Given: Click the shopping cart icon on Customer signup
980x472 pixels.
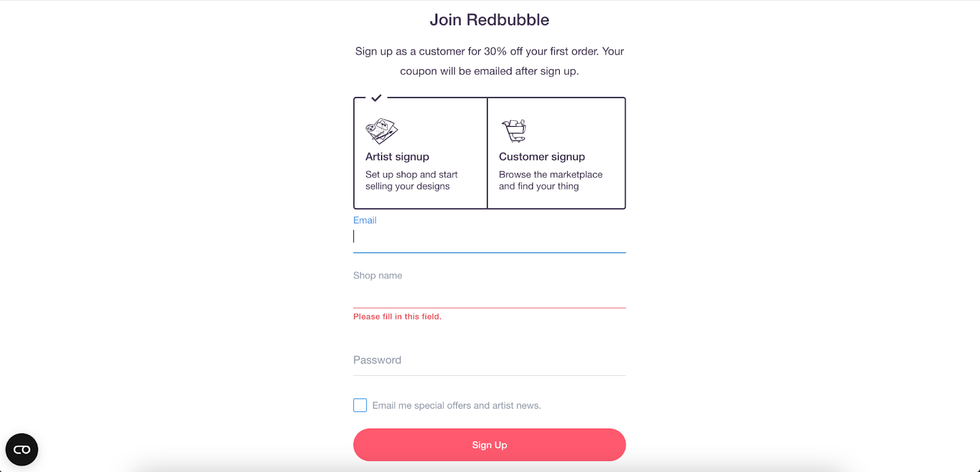Looking at the screenshot, I should tap(514, 129).
